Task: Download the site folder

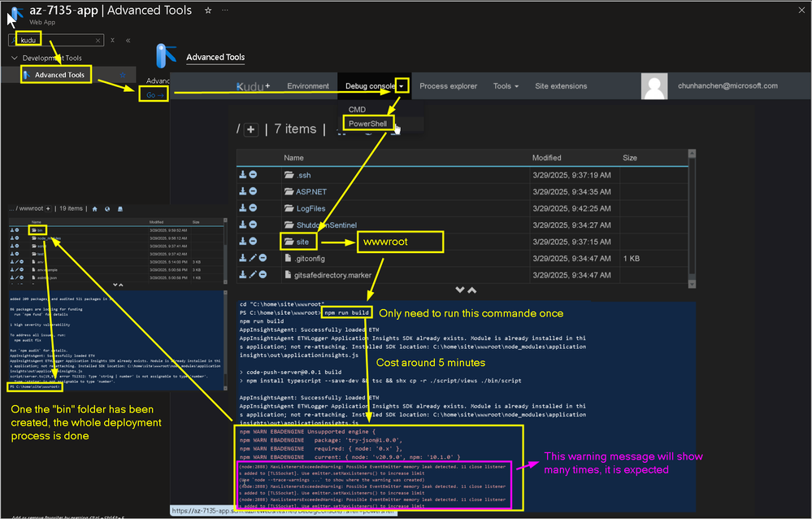Action: (x=242, y=241)
